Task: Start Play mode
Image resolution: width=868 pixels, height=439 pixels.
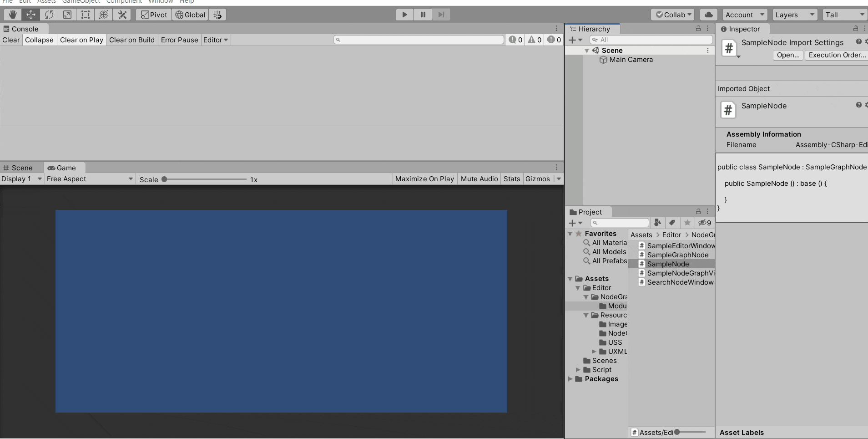Action: point(404,15)
